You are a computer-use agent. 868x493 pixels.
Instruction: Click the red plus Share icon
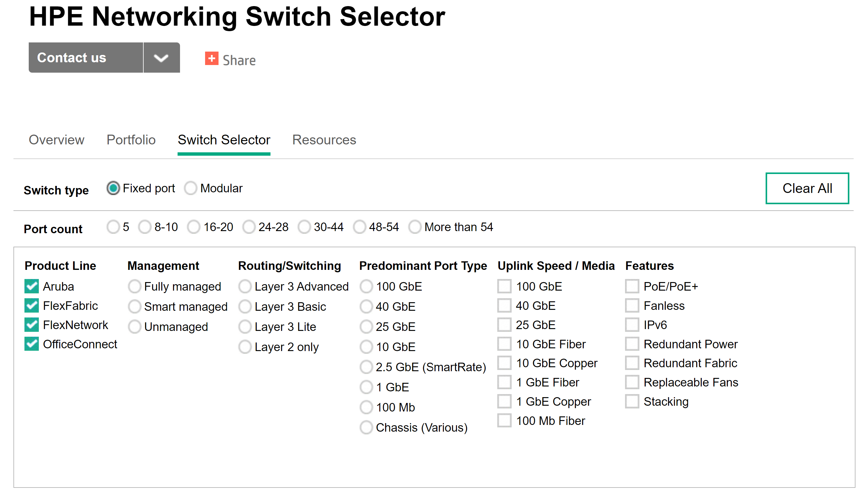coord(211,59)
